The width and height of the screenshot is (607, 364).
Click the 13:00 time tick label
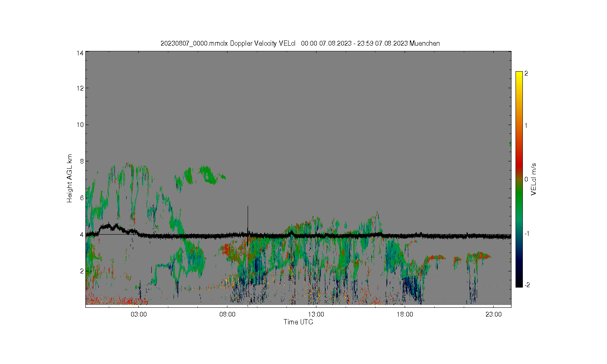(316, 315)
